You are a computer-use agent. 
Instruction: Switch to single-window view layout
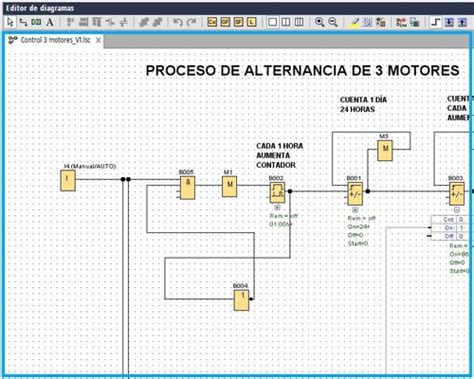[x=272, y=22]
